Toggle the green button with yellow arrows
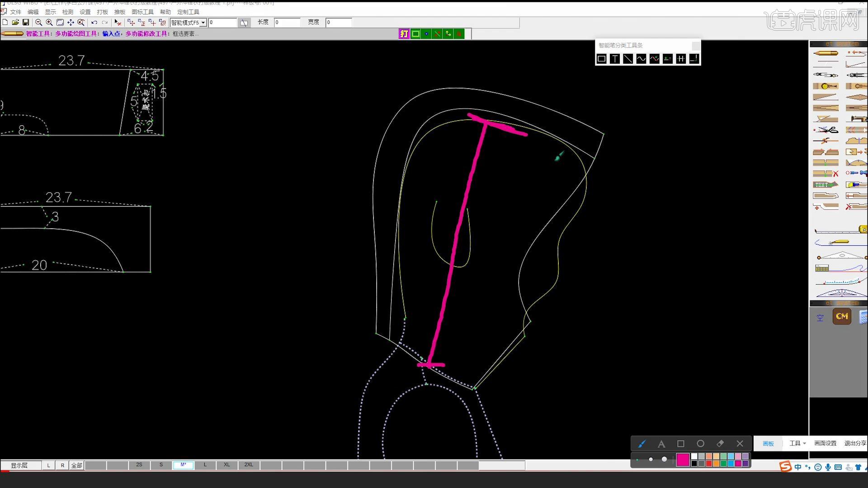Screen dimensions: 868x488 448,33
